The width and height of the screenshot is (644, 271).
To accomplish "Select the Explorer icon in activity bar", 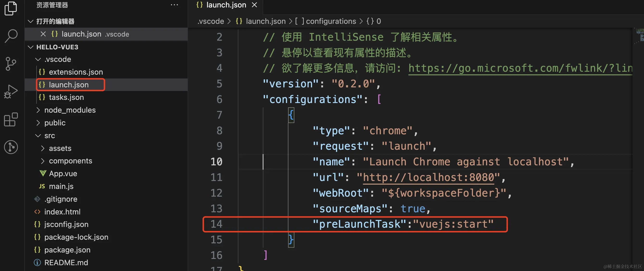I will click(x=11, y=8).
